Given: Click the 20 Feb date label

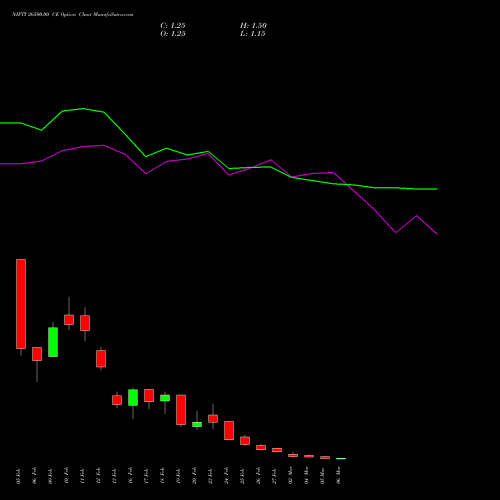Looking at the screenshot, I should click(x=194, y=476).
